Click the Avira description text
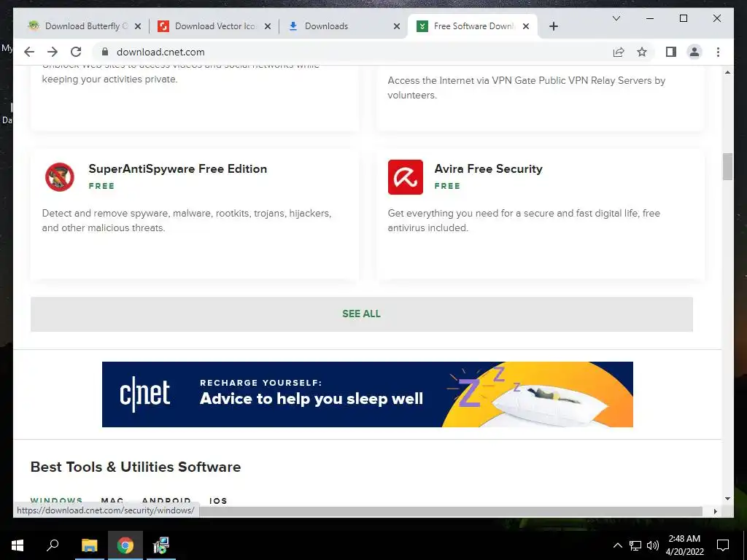The width and height of the screenshot is (747, 560). 524,220
